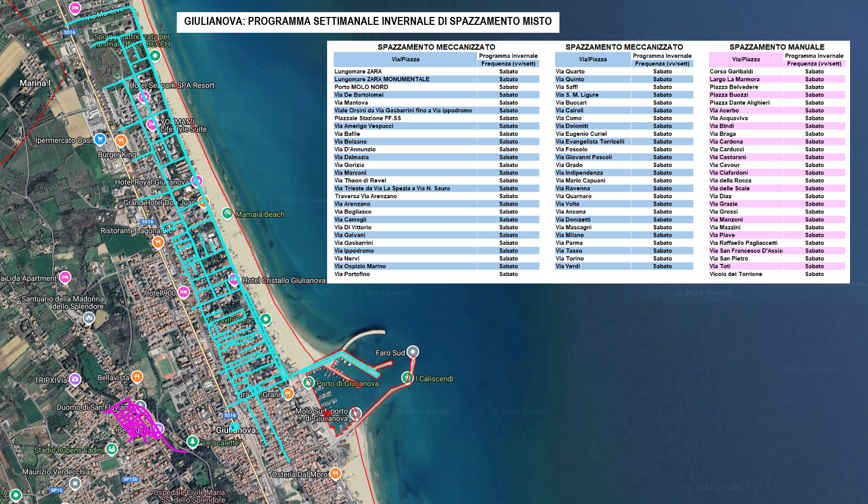Viewport: 868px width, 504px height.
Task: Click the Mamaia Beach green pin
Action: [227, 213]
